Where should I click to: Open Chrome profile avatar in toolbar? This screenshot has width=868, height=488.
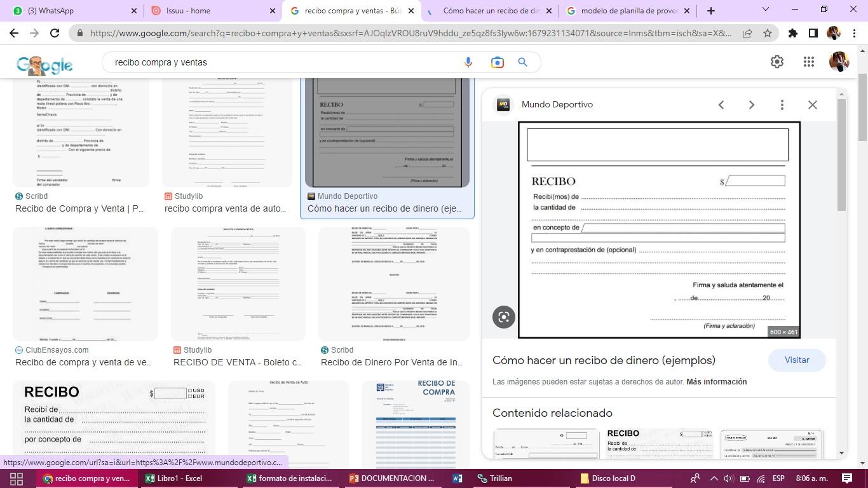(833, 33)
